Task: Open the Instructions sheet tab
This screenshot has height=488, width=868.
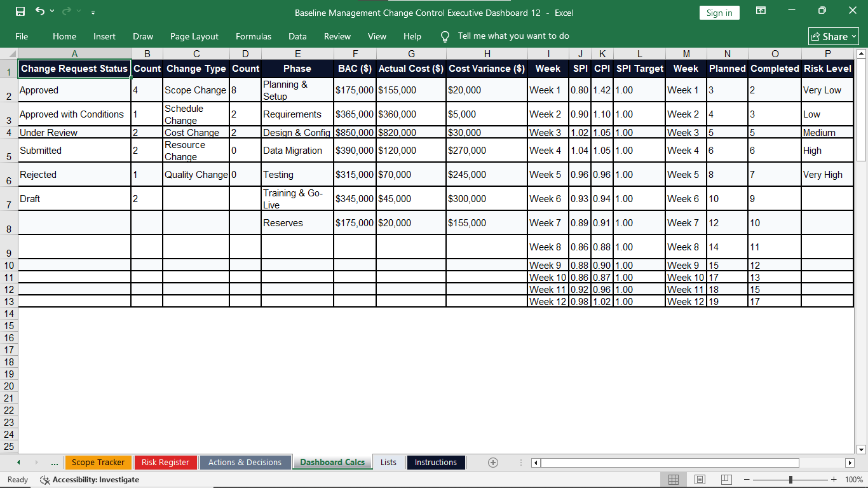Action: (436, 463)
